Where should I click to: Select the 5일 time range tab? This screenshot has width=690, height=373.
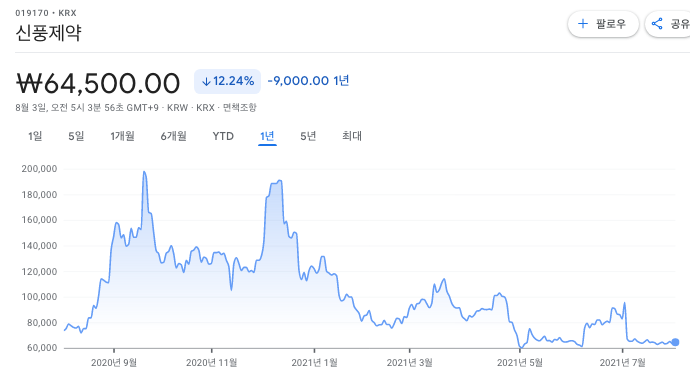point(76,136)
